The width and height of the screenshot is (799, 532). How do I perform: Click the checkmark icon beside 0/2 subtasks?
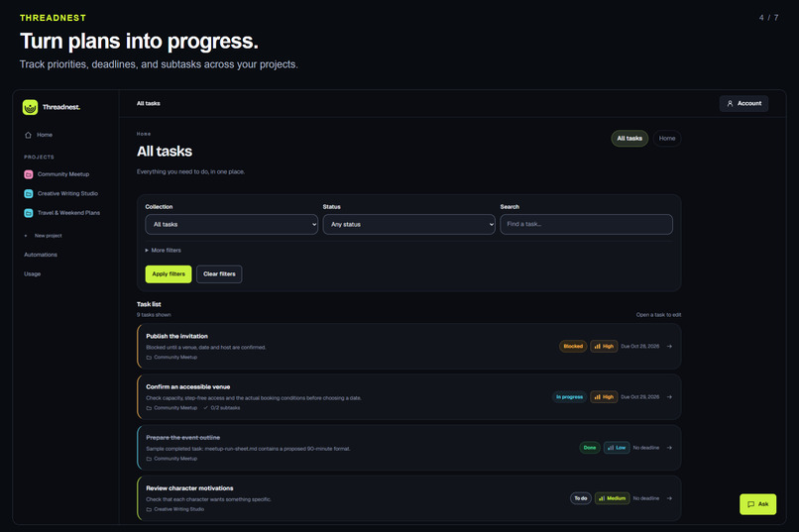(x=205, y=408)
